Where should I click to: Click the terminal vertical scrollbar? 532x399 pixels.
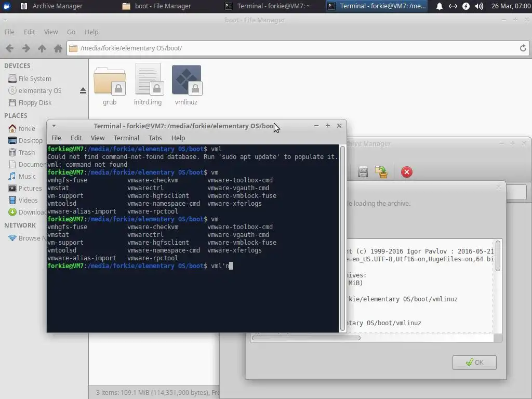click(342, 238)
